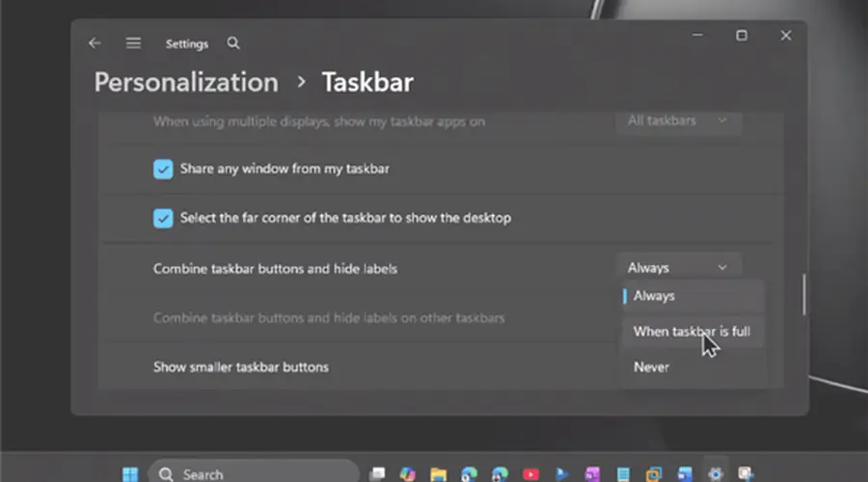Open the Windows Start button
Image resolution: width=868 pixels, height=482 pixels.
130,474
